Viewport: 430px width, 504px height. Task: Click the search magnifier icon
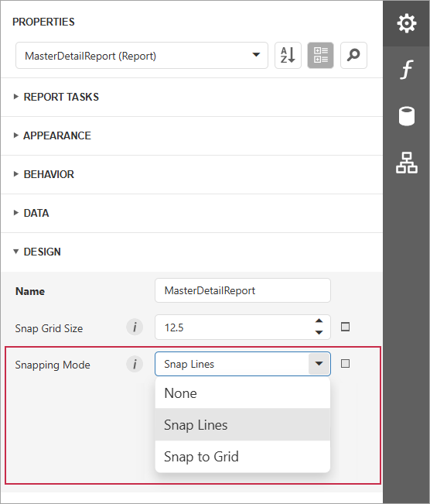pos(353,55)
